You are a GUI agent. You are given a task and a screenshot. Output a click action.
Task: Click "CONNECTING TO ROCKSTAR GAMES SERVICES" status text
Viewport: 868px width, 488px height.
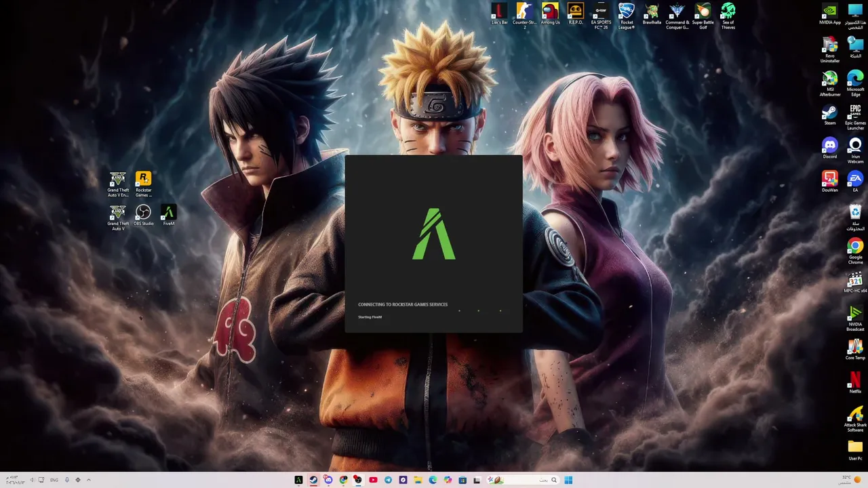[403, 304]
